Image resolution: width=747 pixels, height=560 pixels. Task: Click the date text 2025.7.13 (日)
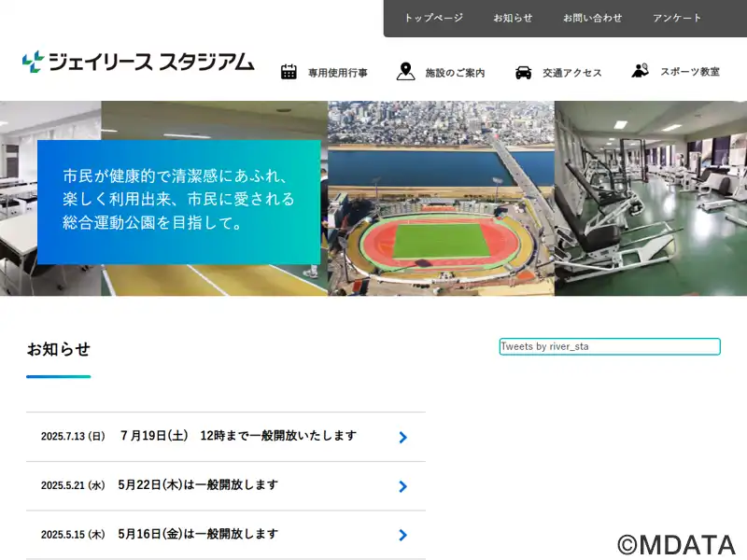pos(73,436)
